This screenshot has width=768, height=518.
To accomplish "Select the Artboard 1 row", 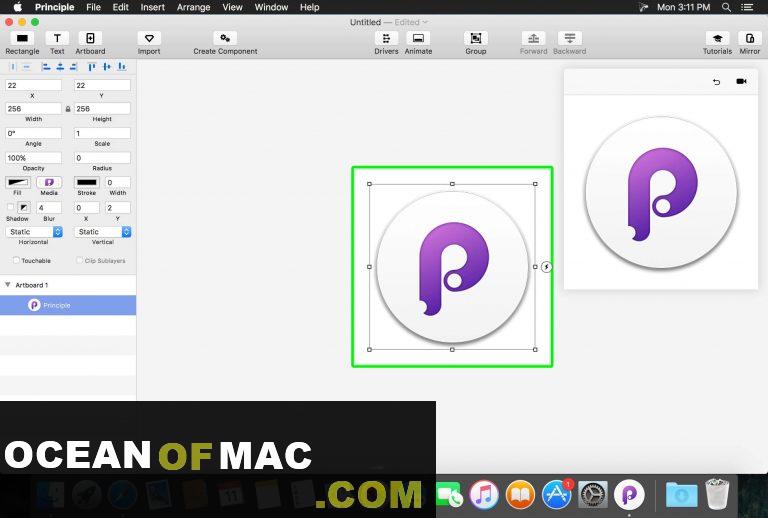I will point(68,285).
